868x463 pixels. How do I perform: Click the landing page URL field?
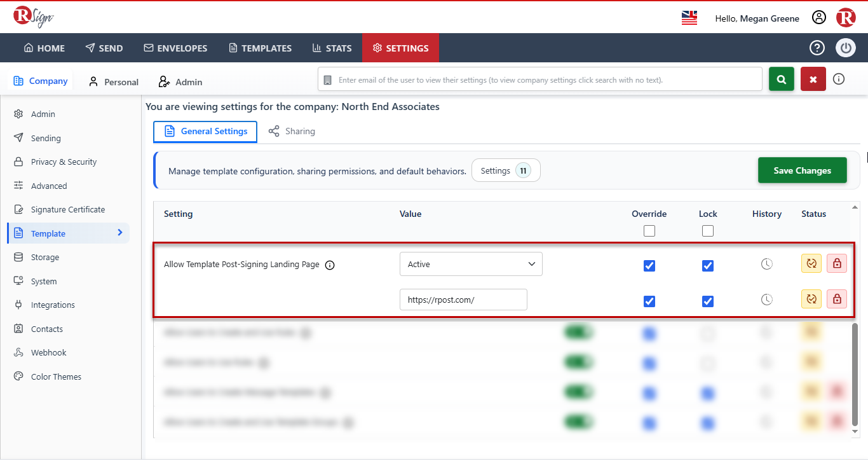(x=463, y=300)
